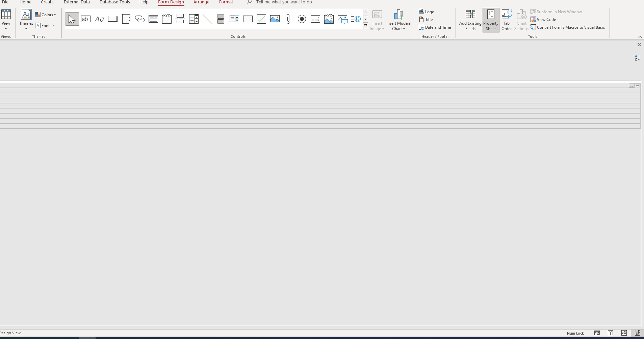
Task: Select the Option Group control
Action: [x=167, y=19]
